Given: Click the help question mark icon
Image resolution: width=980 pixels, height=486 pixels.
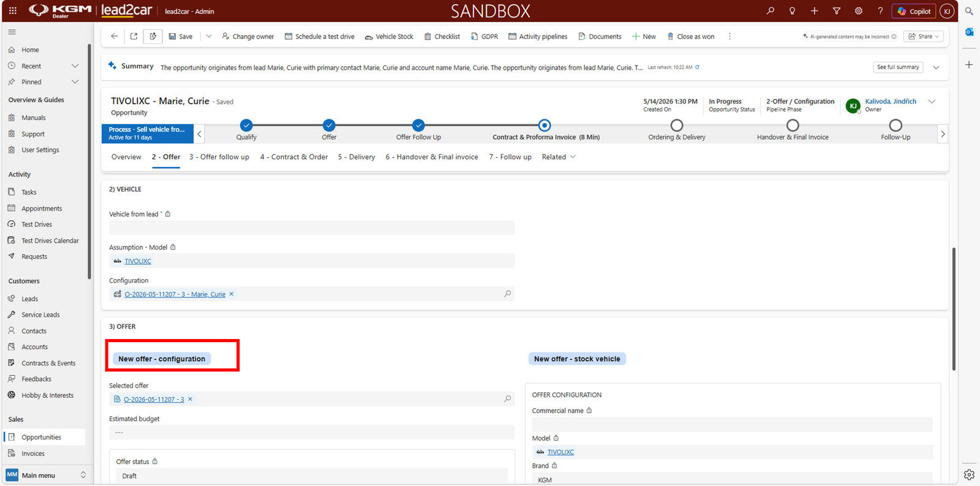Looking at the screenshot, I should coord(881,11).
